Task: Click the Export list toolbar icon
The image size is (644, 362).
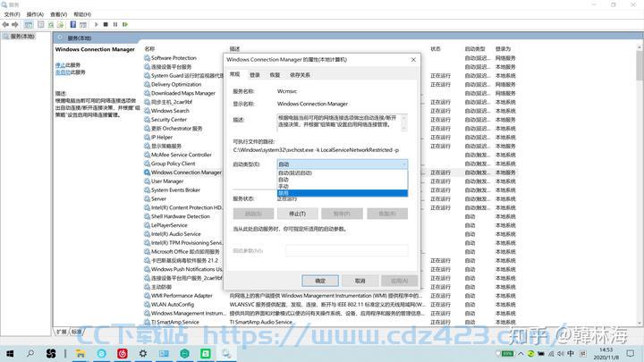Action: pyautogui.click(x=60, y=25)
